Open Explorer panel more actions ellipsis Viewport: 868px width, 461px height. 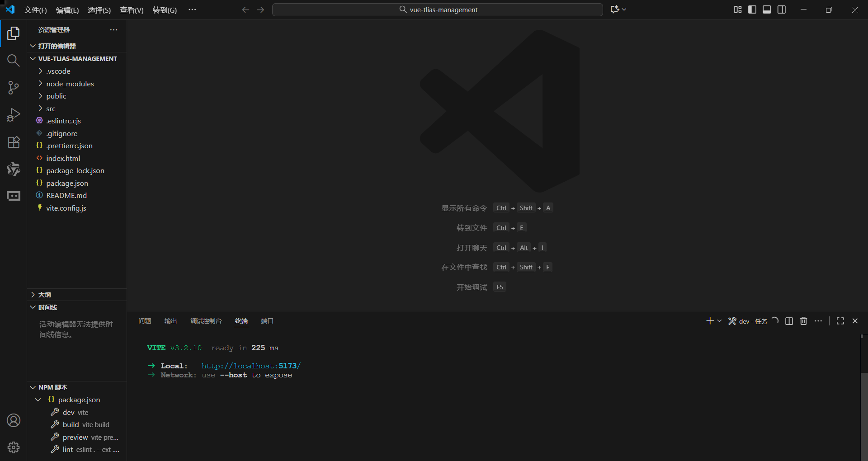tap(113, 30)
